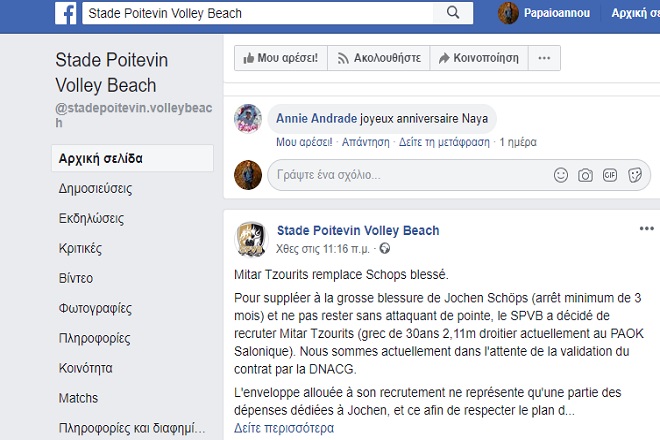
Task: Open Κοινότητα in sidebar
Action: click(85, 368)
